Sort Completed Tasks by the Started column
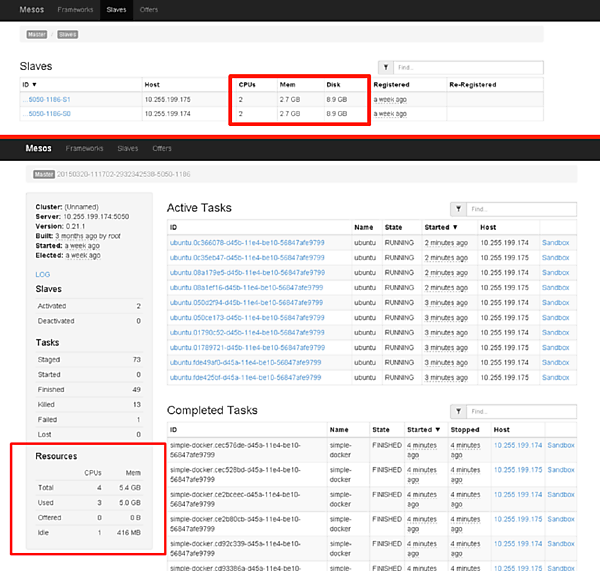The height and width of the screenshot is (571, 600). tap(420, 429)
